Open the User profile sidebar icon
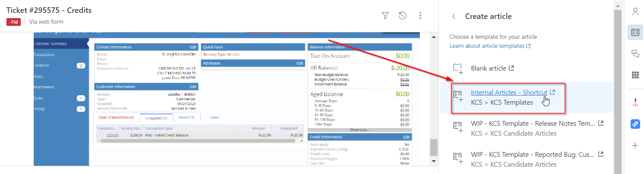This screenshot has height=174, width=644. tap(635, 12)
